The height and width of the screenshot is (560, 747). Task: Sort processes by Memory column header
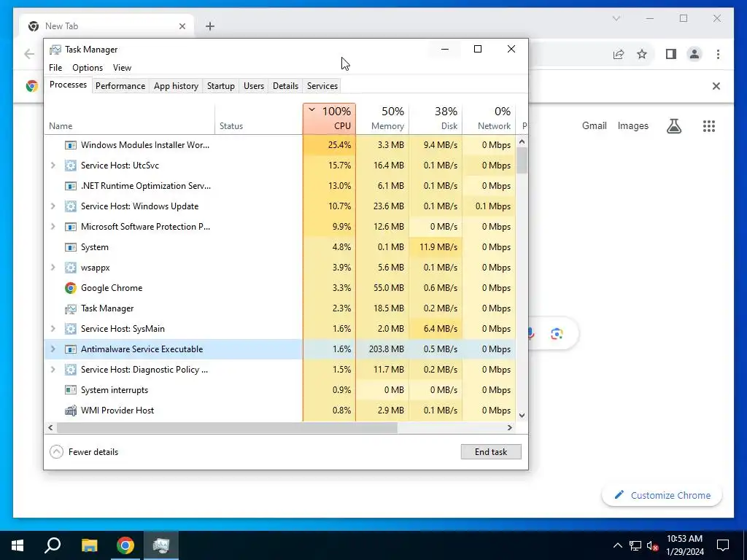pos(382,119)
